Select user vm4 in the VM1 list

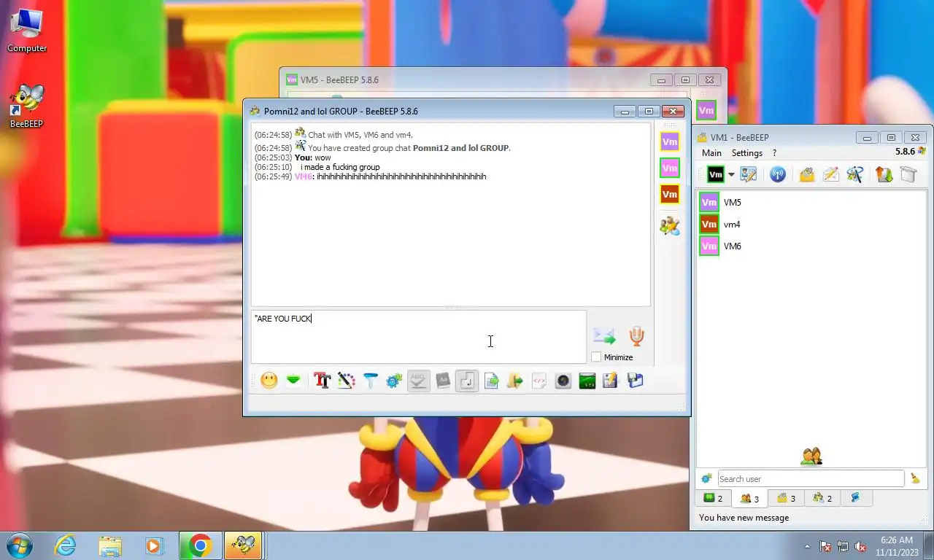pos(811,225)
